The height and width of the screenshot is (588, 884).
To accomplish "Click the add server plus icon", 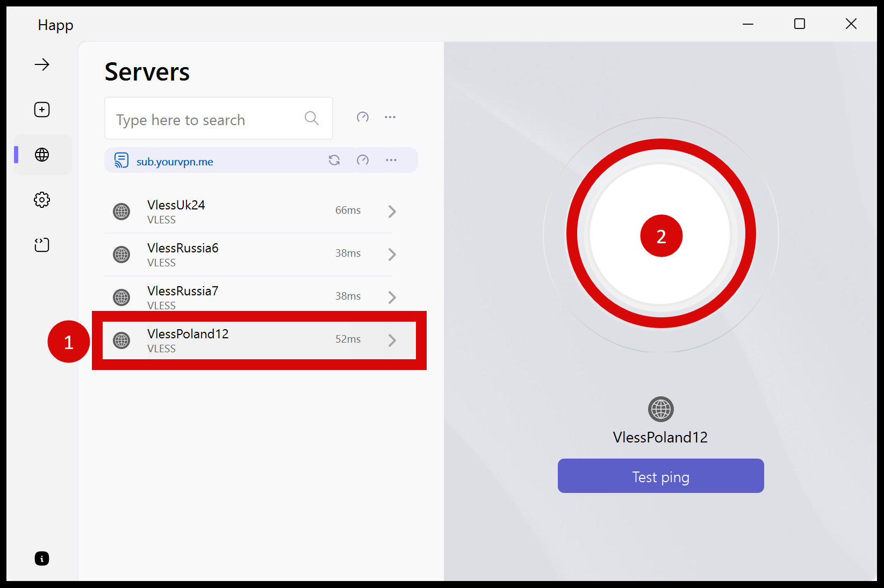I will click(x=42, y=110).
